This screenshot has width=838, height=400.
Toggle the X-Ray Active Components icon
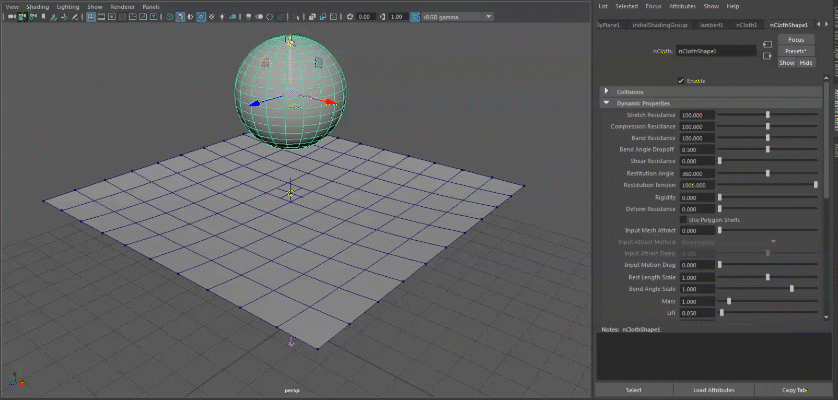[323, 17]
